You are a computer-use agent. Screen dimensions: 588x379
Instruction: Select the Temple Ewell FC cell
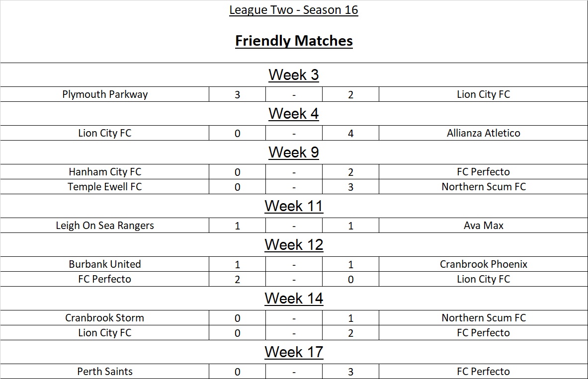[x=105, y=187]
